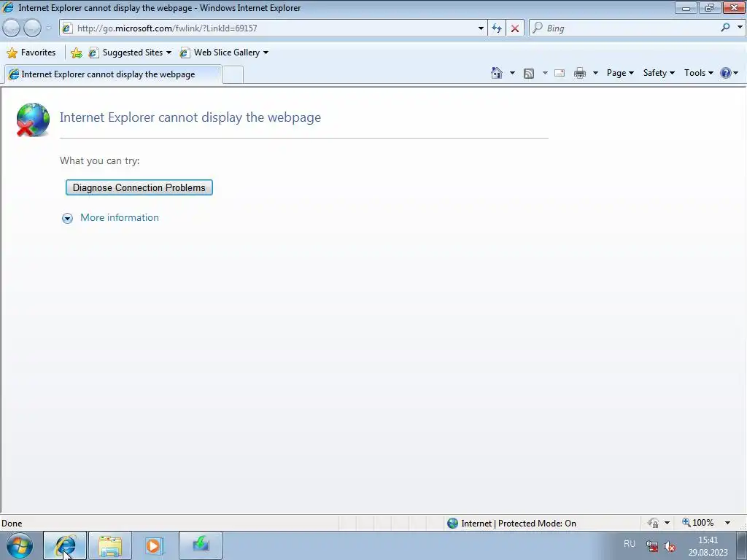Click Diagnose Connection Problems button
Image resolution: width=747 pixels, height=560 pixels.
tap(139, 187)
